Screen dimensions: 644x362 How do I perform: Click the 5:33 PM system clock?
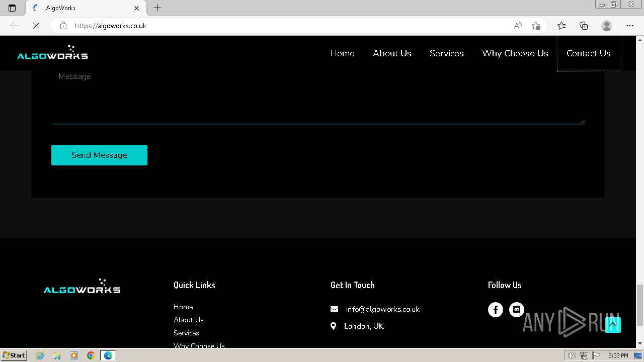(618, 355)
